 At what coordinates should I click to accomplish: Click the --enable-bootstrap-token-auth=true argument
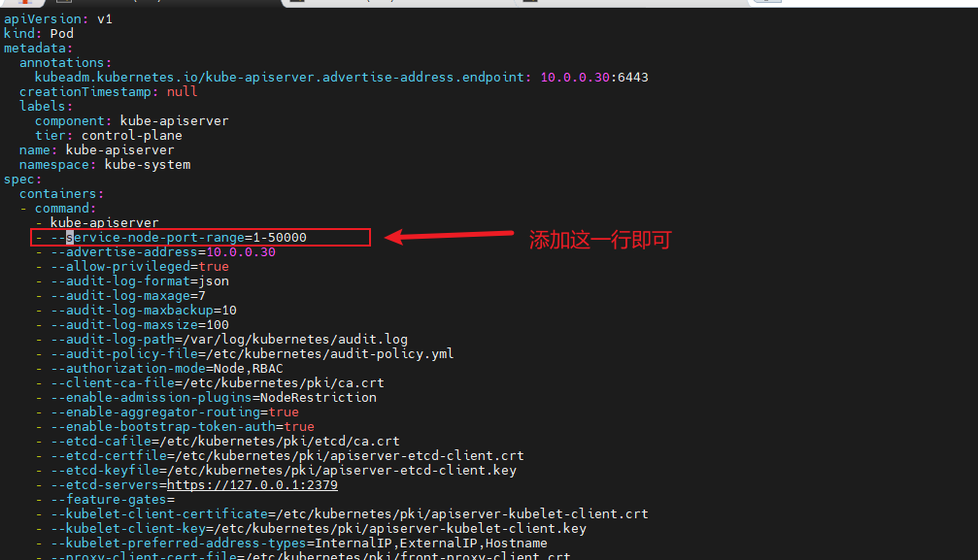(x=182, y=426)
